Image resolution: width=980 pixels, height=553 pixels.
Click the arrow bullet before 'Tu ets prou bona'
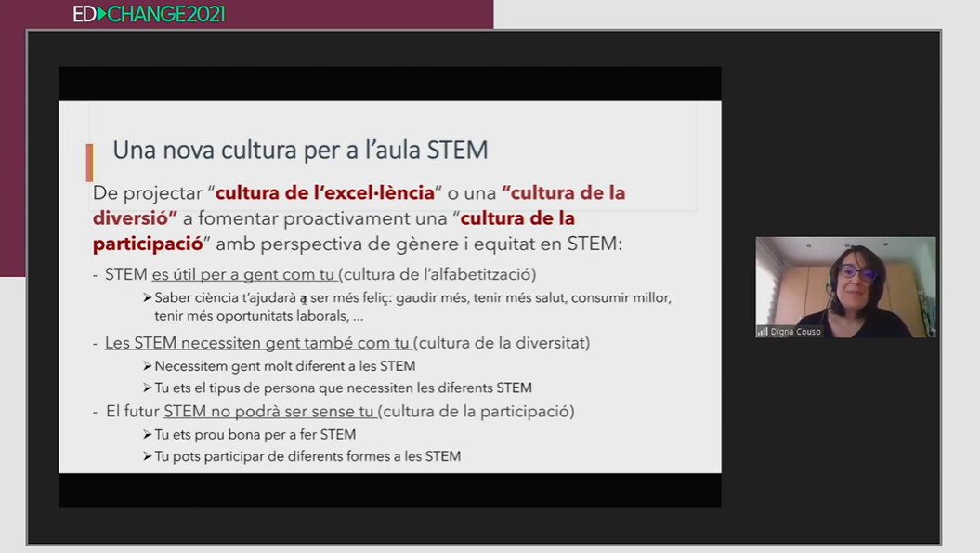(147, 434)
